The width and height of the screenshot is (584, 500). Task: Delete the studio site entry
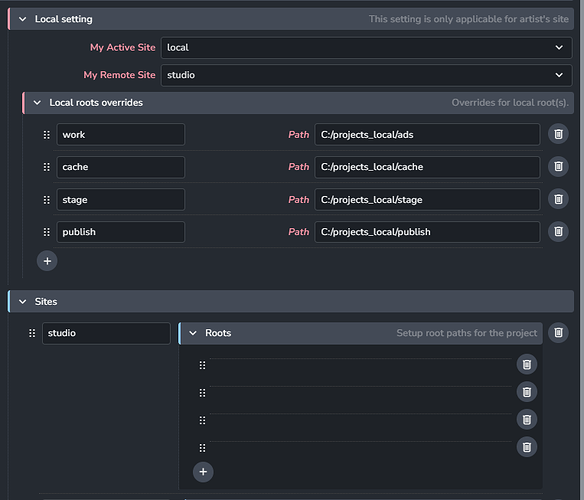[558, 333]
